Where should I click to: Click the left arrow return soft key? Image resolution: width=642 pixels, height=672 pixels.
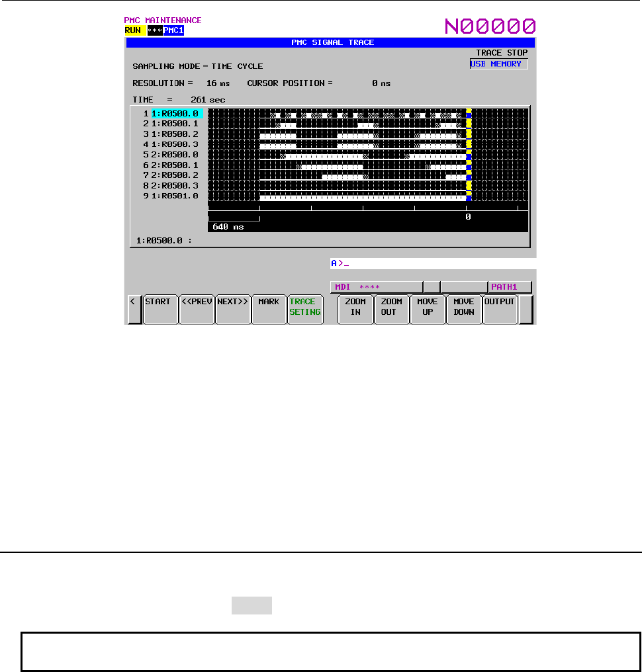(x=134, y=309)
